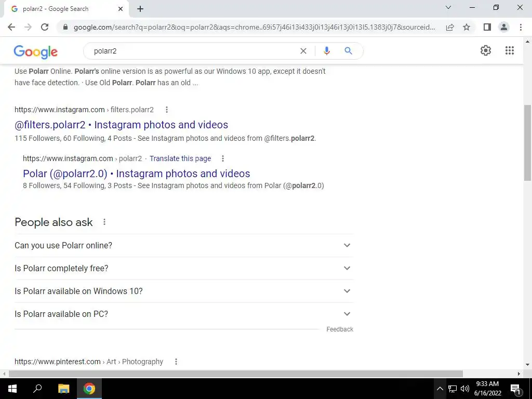The height and width of the screenshot is (399, 532).
Task: Click the instagram.com › filters.polarr2 URL
Action: point(84,110)
